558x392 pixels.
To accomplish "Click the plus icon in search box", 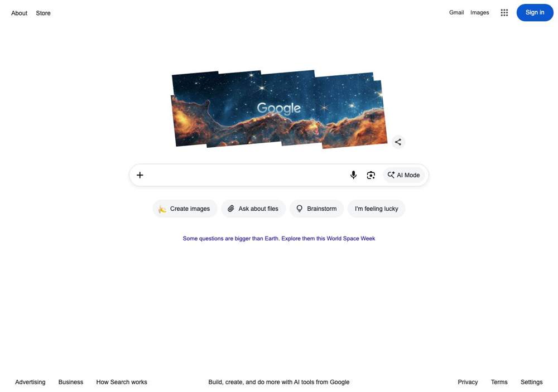I will [x=140, y=175].
